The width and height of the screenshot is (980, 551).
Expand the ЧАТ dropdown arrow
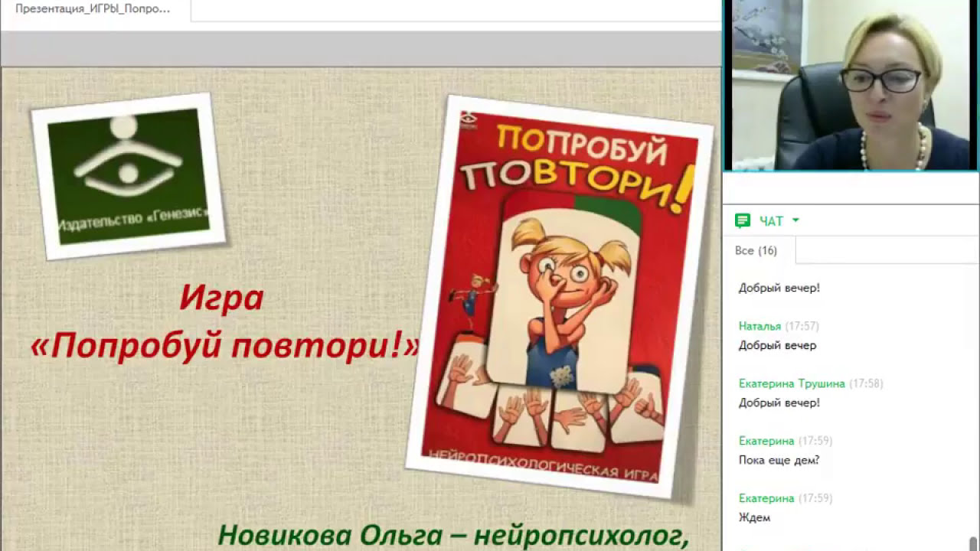(795, 220)
